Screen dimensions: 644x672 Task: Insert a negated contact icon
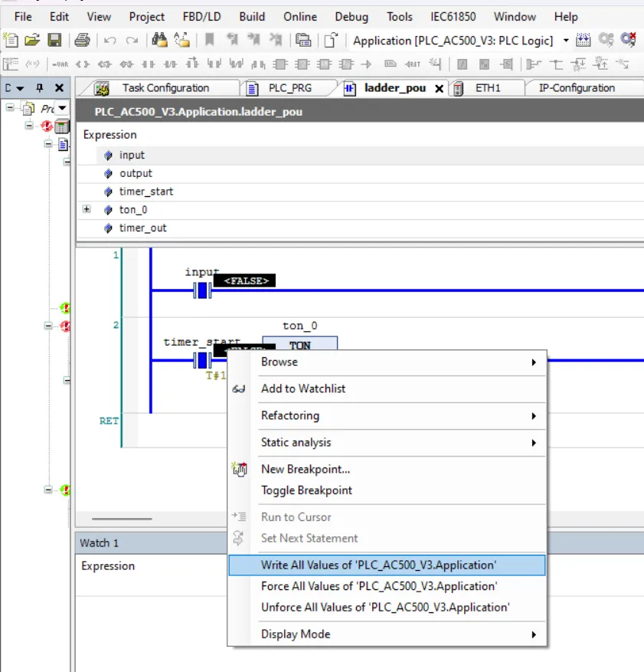coord(170,64)
